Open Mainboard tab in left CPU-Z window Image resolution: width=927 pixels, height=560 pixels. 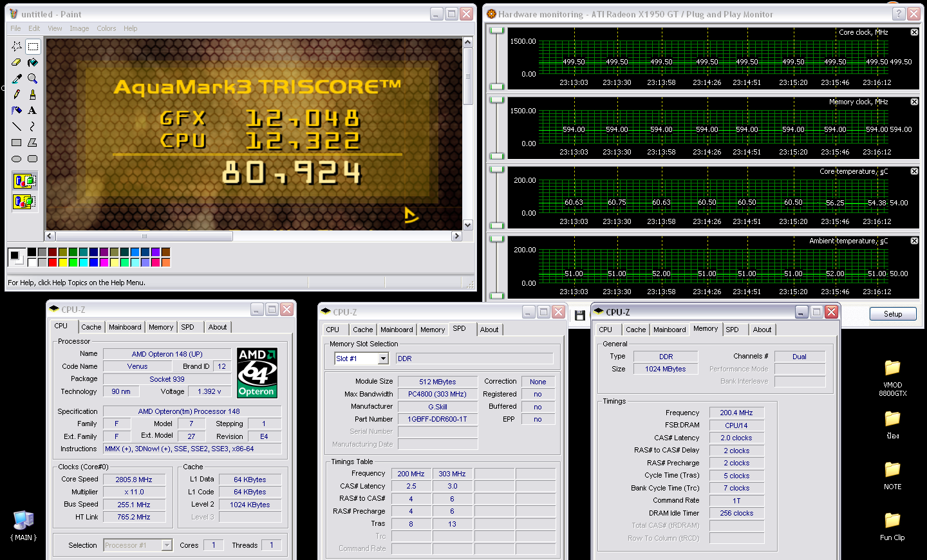pyautogui.click(x=125, y=327)
